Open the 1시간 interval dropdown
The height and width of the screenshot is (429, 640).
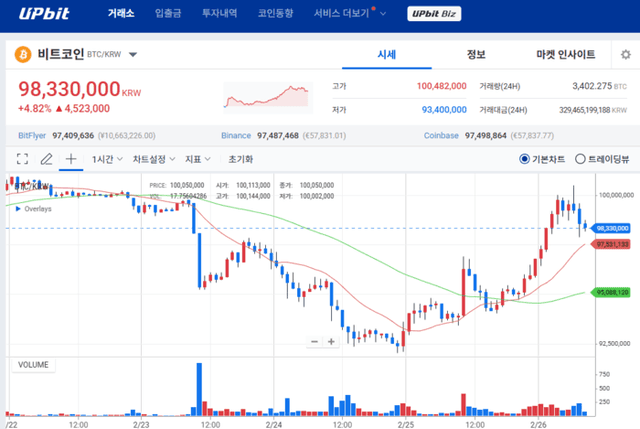[x=107, y=159]
